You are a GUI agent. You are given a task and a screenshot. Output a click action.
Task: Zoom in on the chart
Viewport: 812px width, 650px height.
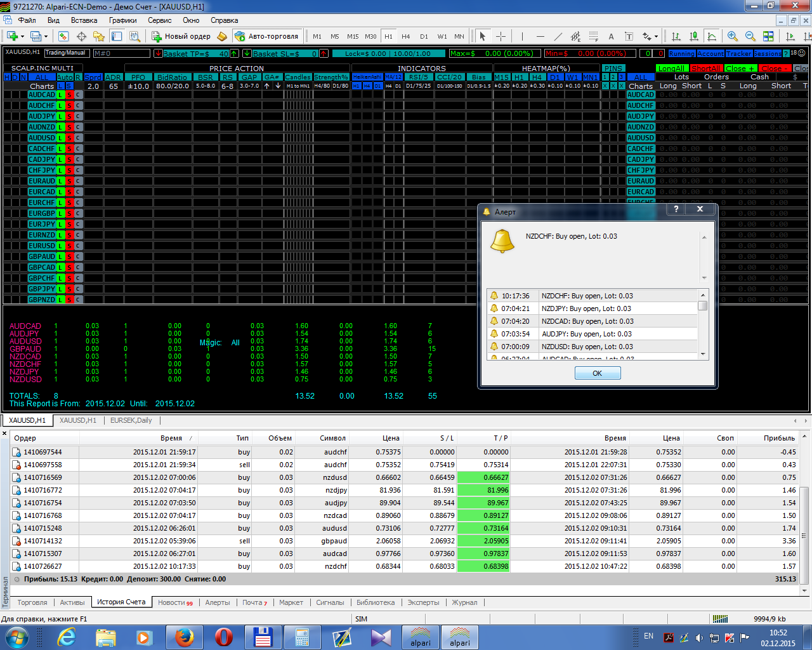733,36
